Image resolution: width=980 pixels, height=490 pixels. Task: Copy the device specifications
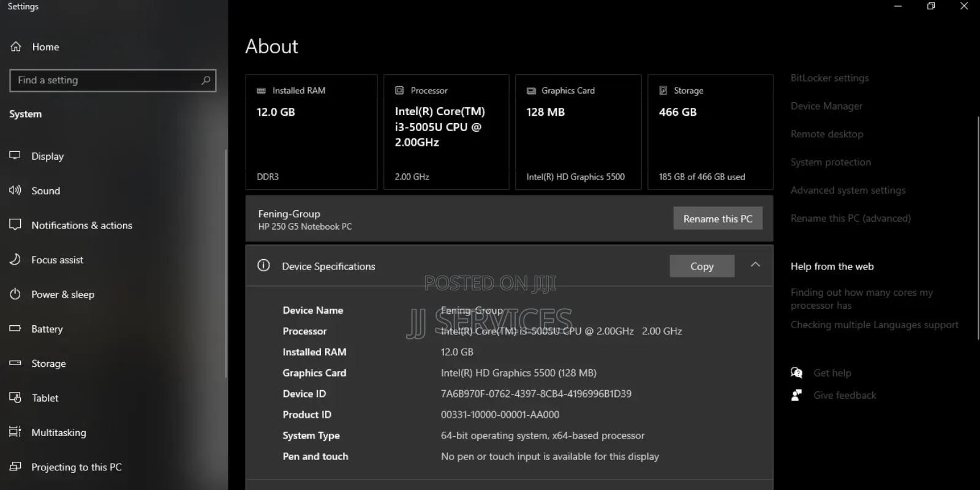click(702, 266)
